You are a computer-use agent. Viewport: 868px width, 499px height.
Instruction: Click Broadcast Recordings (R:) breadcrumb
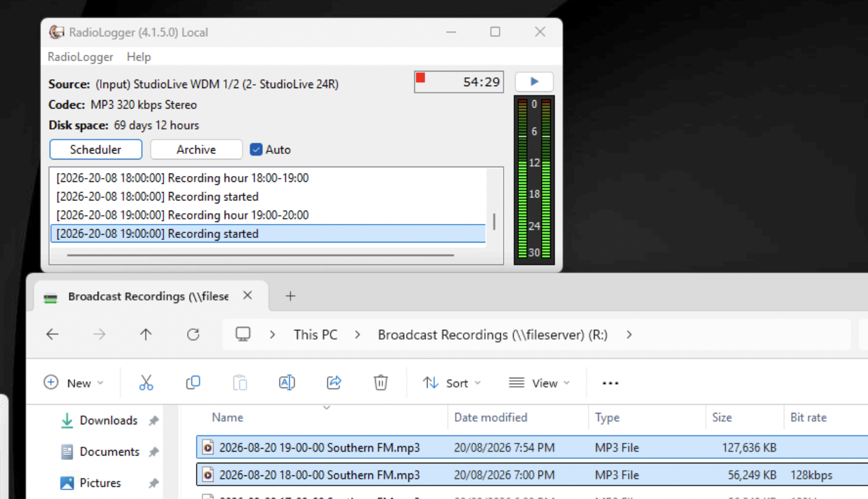pyautogui.click(x=493, y=334)
